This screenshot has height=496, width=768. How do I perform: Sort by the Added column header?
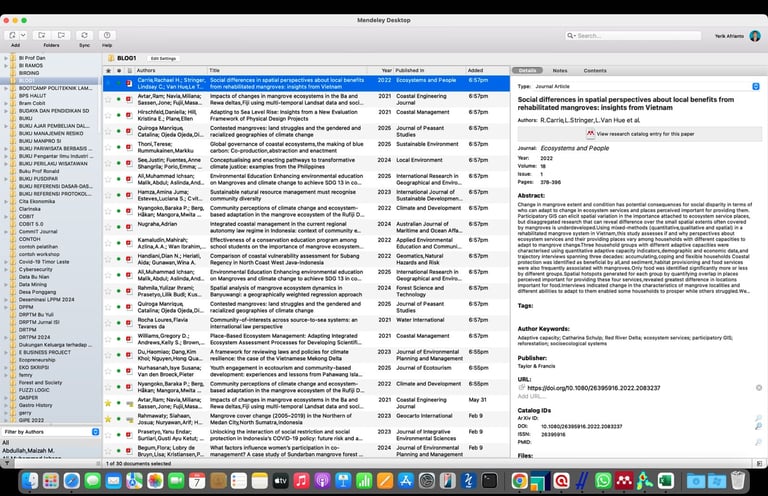tap(487, 71)
